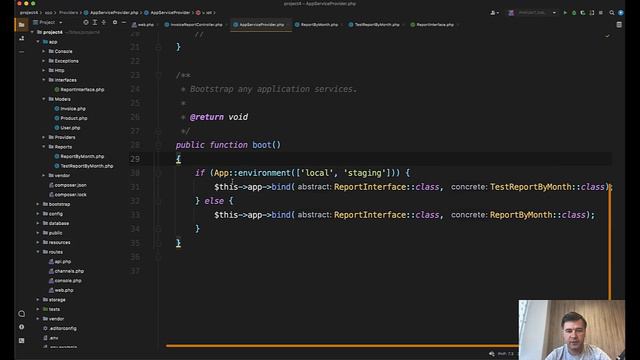
Task: Click Providers in the breadcrumb bar
Action: (x=69, y=13)
